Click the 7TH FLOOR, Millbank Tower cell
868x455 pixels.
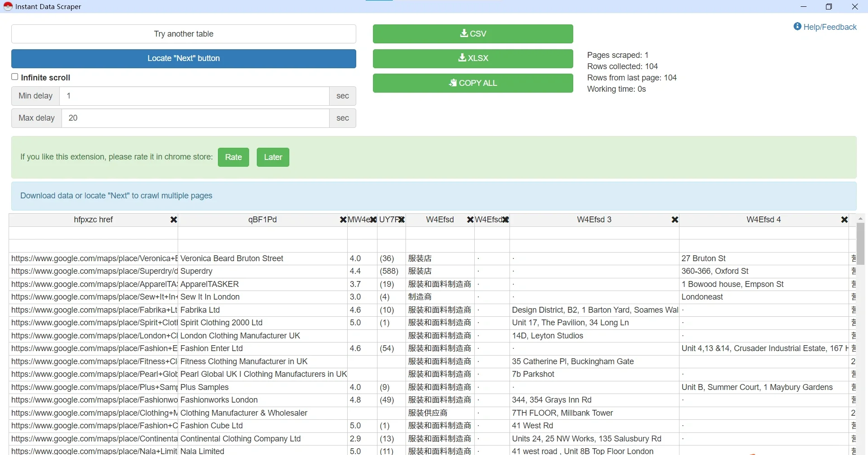click(594, 413)
